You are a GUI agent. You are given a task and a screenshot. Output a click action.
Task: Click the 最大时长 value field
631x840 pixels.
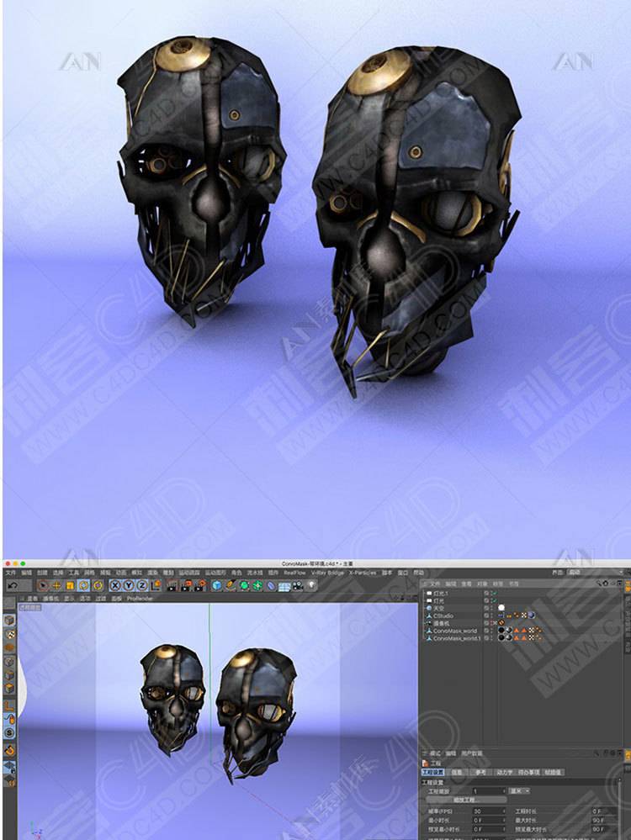point(604,820)
